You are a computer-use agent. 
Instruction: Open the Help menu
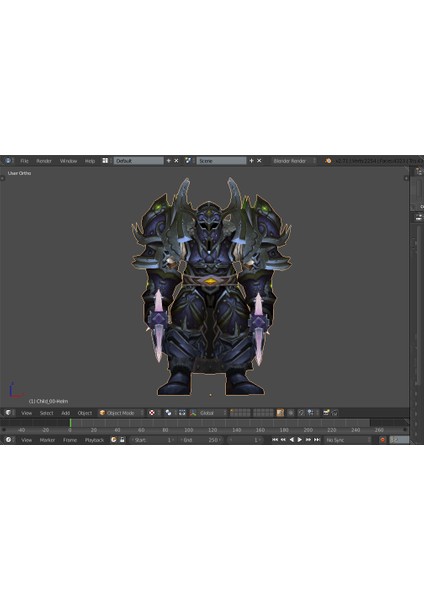pos(90,161)
